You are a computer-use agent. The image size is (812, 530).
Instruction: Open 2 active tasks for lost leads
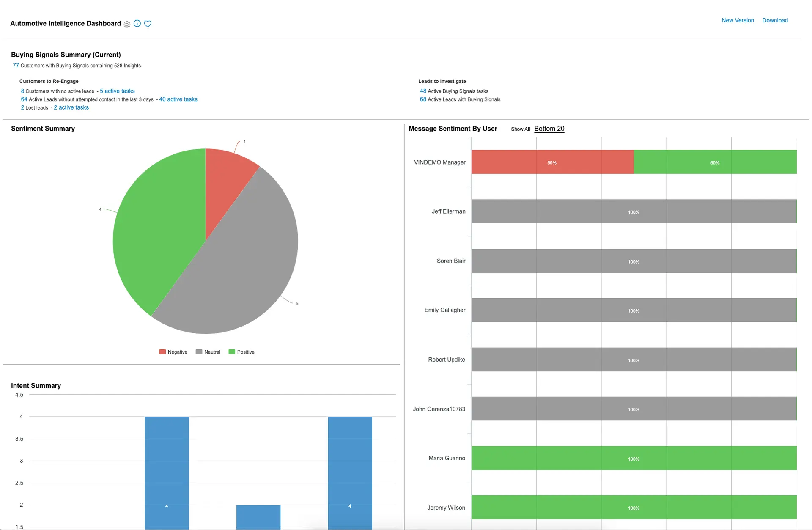point(71,107)
